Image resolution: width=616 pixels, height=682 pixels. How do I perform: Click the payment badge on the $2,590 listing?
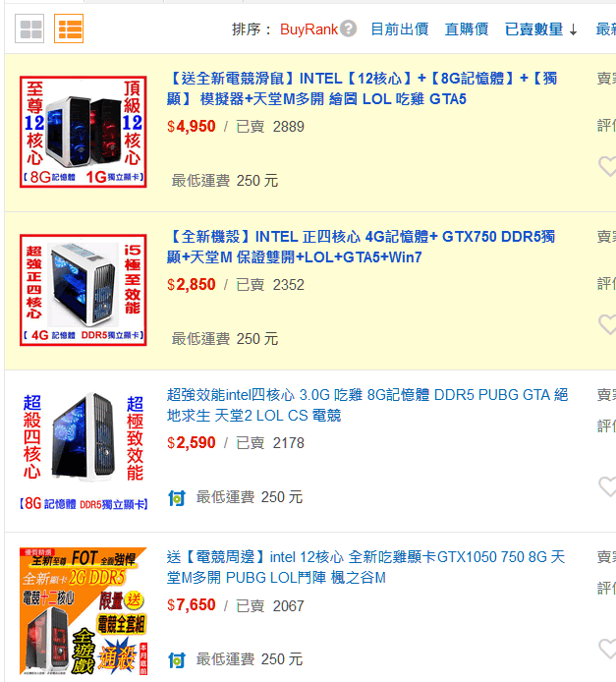(177, 497)
